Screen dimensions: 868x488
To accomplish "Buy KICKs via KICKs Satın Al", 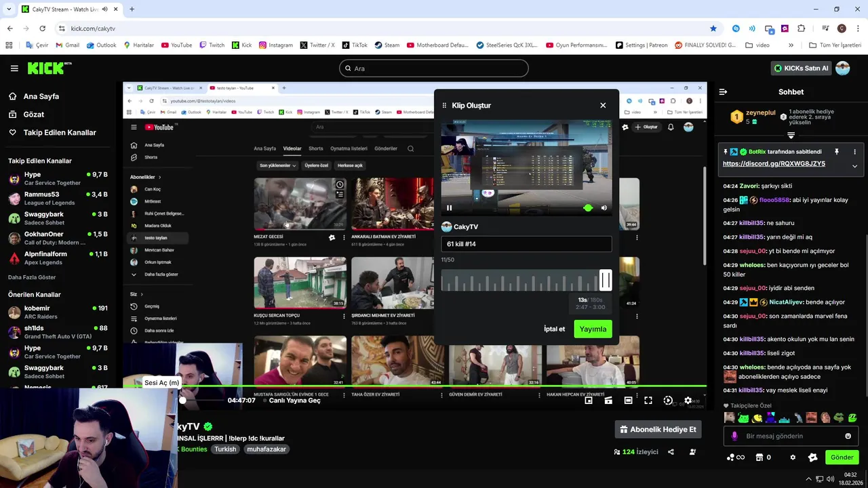I will pos(801,68).
